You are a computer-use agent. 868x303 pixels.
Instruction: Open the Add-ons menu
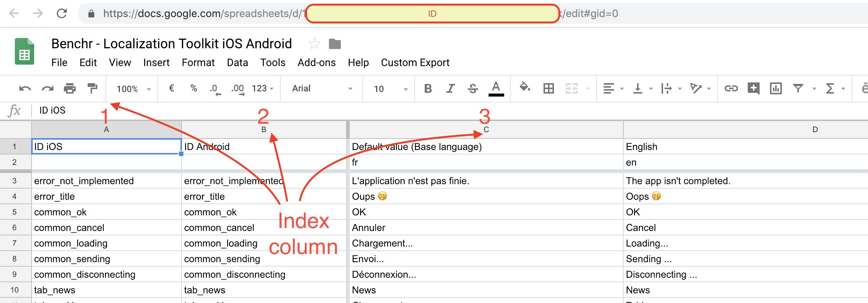[x=317, y=62]
